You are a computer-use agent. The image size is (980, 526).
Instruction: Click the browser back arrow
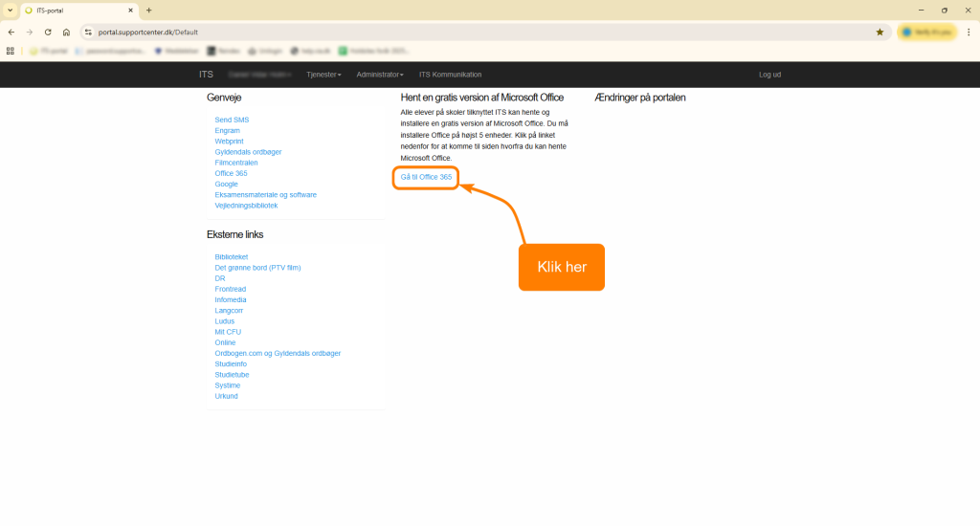(x=11, y=32)
